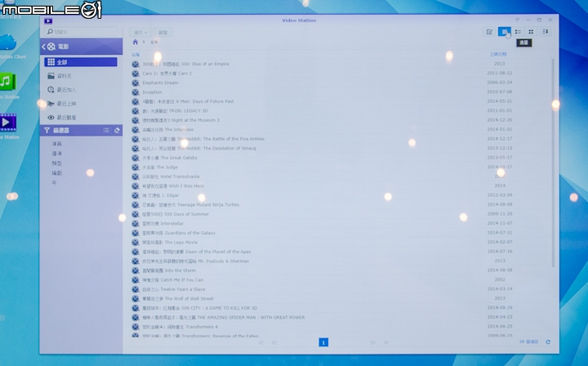Click the back arrow beside 電影

click(43, 47)
